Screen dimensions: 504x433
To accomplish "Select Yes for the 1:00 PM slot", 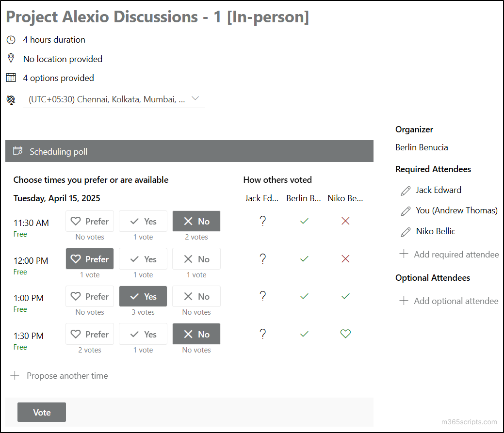I will (x=143, y=296).
